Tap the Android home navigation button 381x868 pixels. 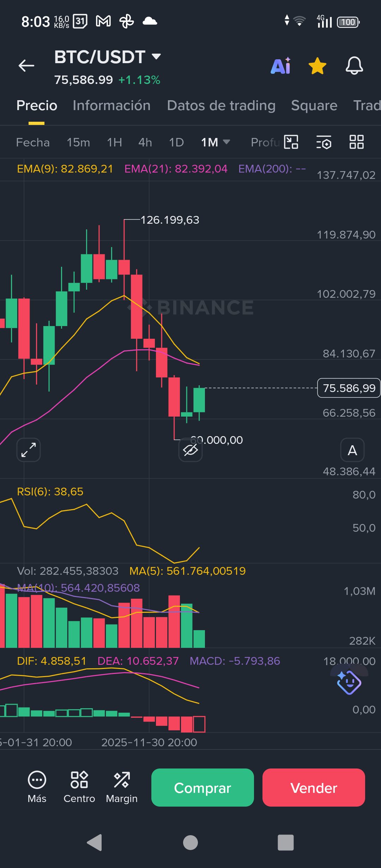(190, 843)
